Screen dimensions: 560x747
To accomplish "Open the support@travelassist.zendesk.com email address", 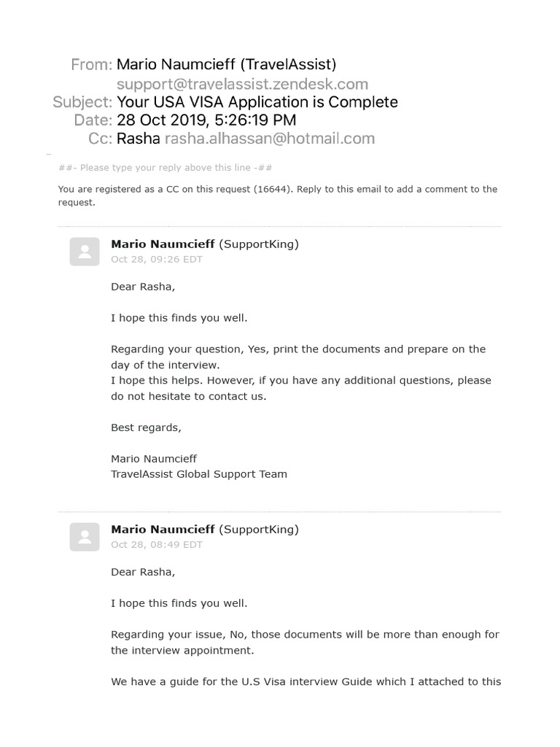I will pyautogui.click(x=242, y=84).
